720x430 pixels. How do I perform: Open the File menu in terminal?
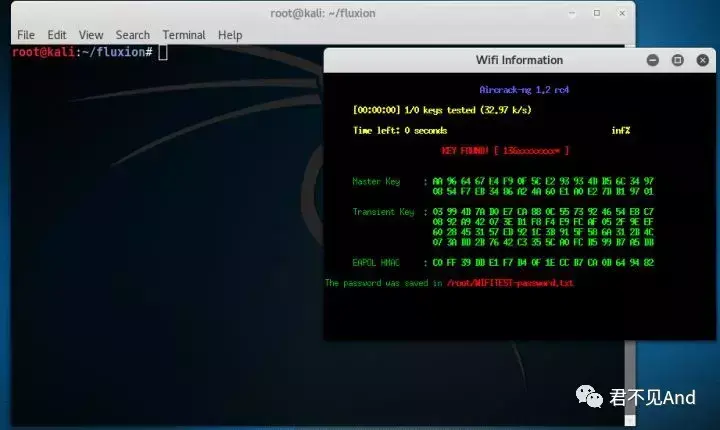pos(26,35)
